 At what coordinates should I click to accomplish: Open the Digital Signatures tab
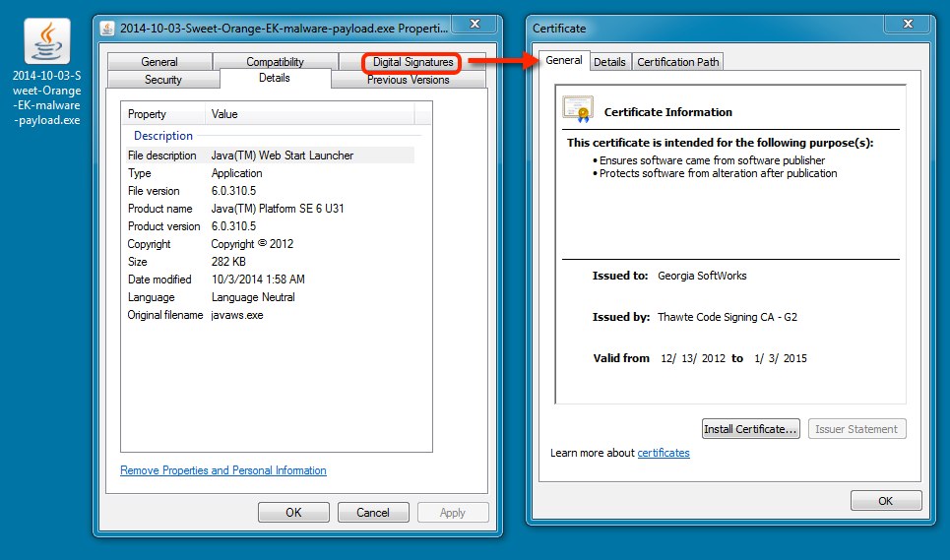click(x=412, y=62)
